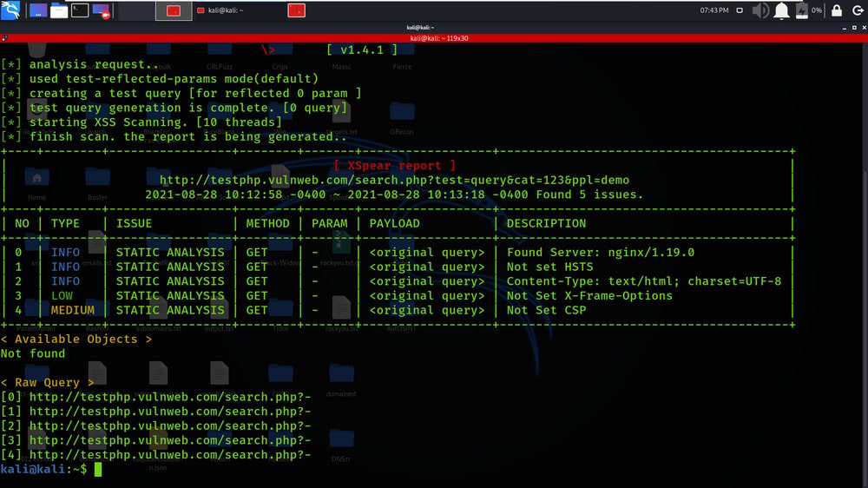The height and width of the screenshot is (488, 868).
Task: Open raw query [3] search.php URL
Action: (x=170, y=440)
